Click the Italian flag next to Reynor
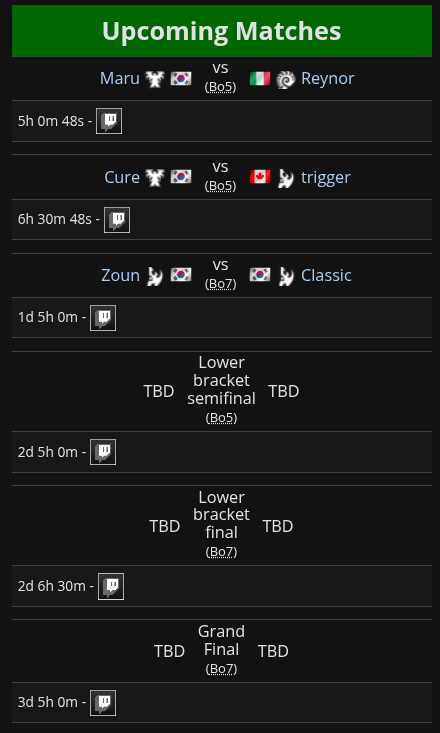Viewport: 440px width, 733px height. pyautogui.click(x=260, y=79)
